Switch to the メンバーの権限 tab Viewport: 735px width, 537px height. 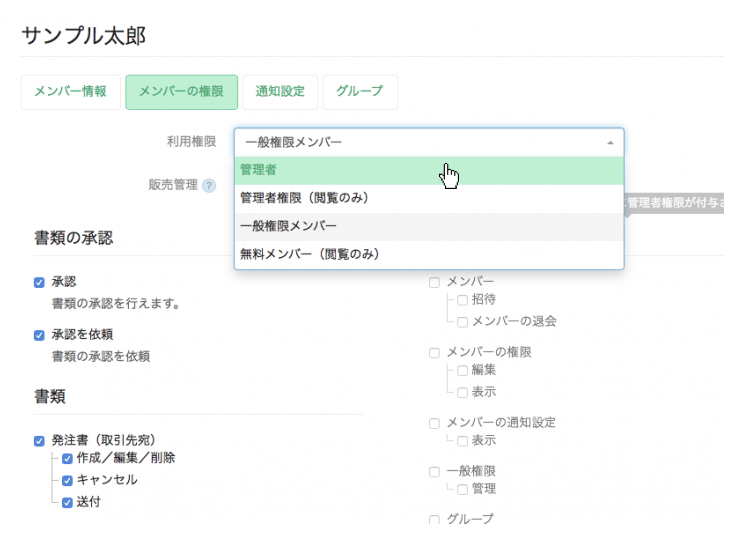[x=181, y=92]
